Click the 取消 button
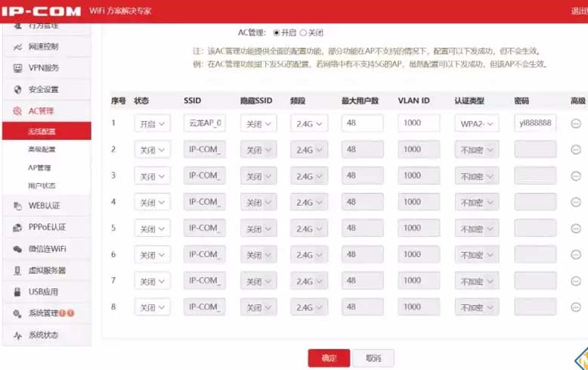 tap(373, 358)
